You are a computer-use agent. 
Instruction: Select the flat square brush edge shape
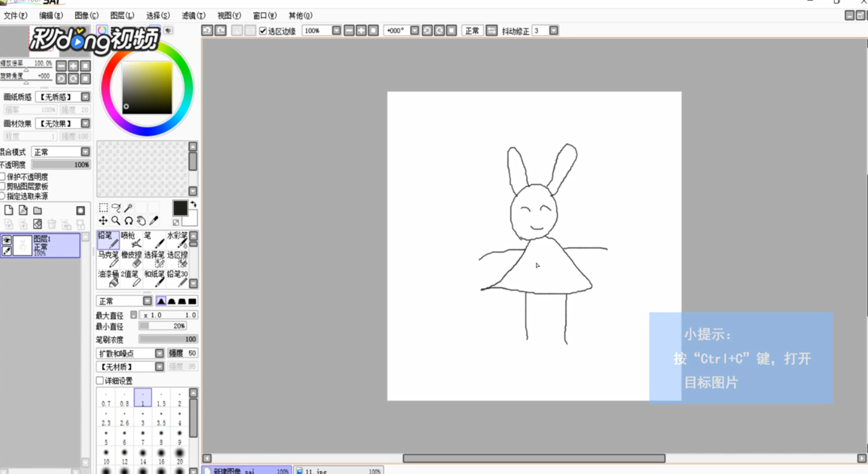tap(192, 301)
